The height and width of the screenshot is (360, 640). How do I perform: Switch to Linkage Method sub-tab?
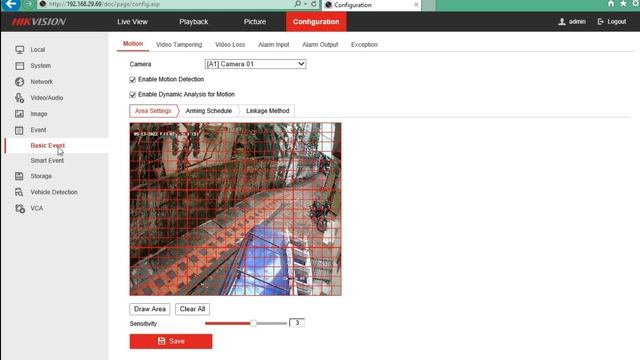(x=267, y=111)
